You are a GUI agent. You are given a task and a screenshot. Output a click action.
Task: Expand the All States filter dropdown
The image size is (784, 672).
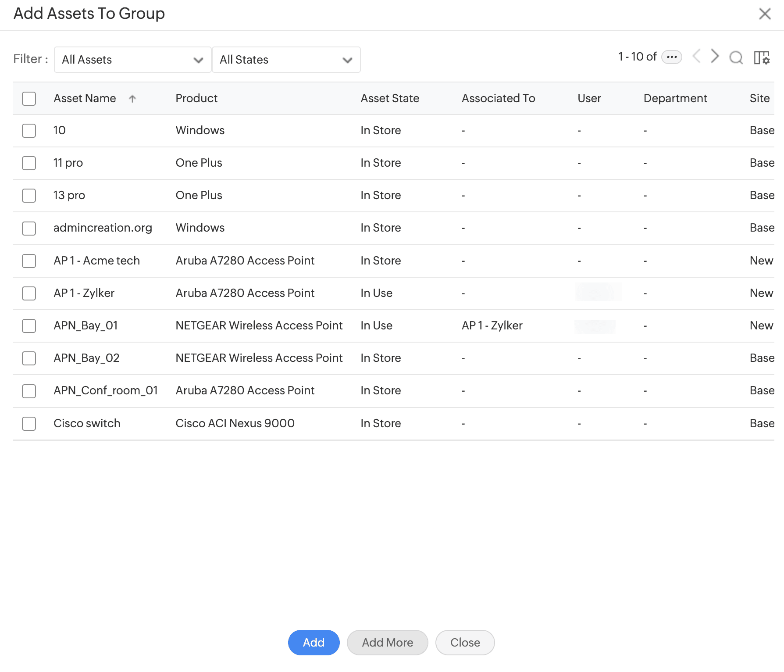pyautogui.click(x=286, y=60)
